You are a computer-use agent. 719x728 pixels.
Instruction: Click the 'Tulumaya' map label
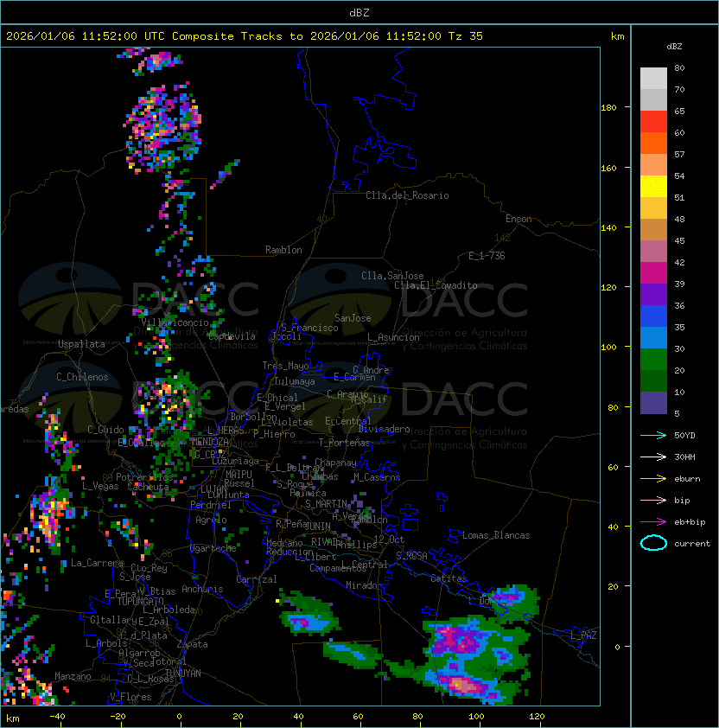click(295, 381)
